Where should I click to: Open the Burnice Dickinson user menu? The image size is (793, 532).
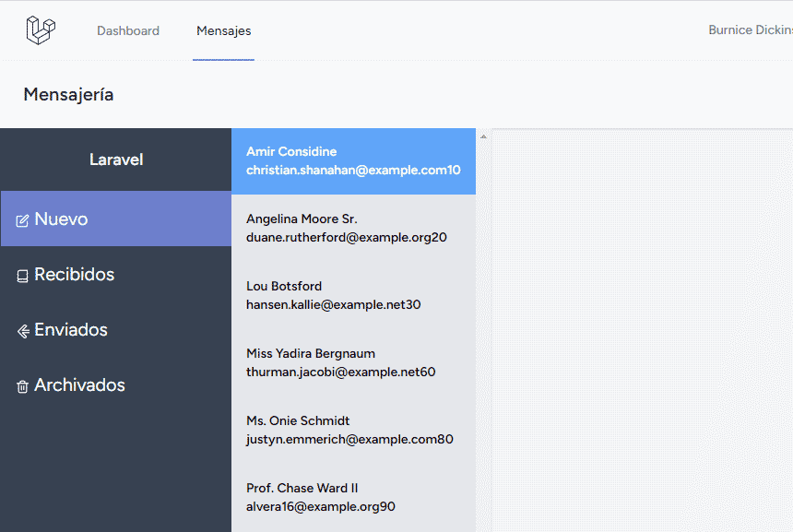click(751, 30)
